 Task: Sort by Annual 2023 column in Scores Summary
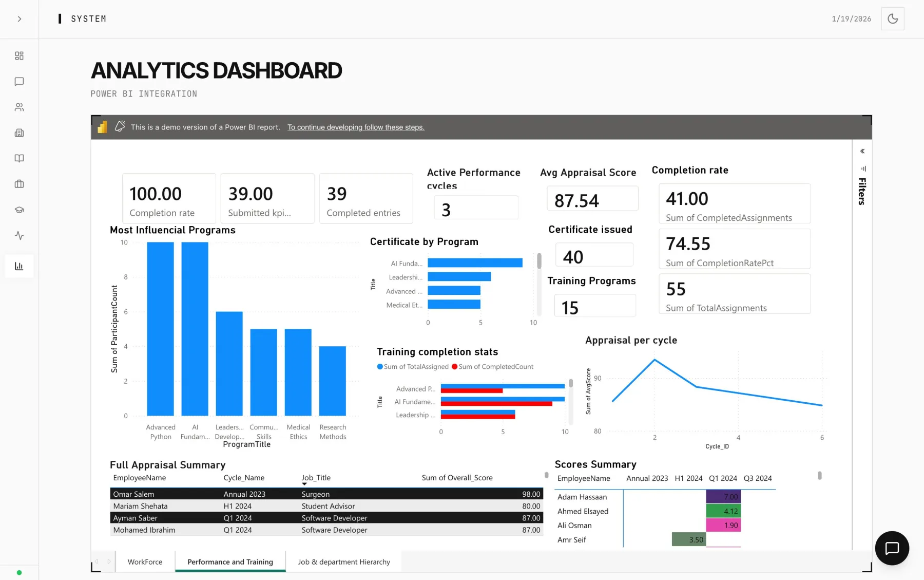[647, 478]
